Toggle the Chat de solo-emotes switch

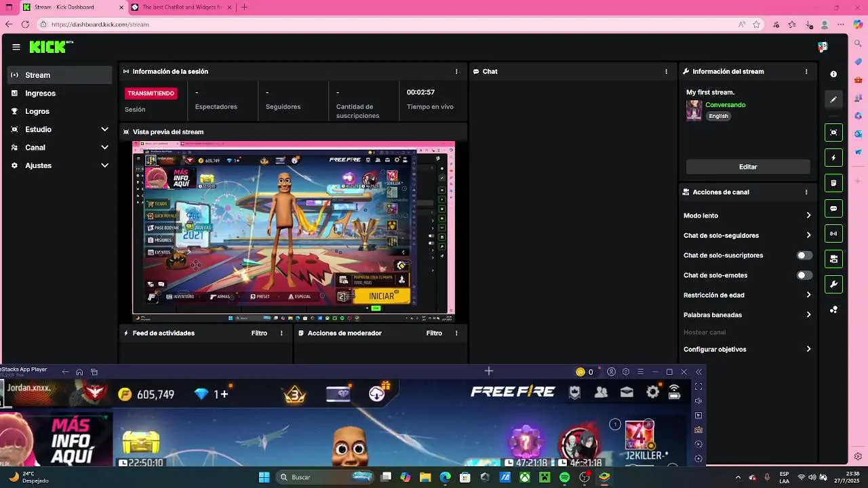point(804,275)
